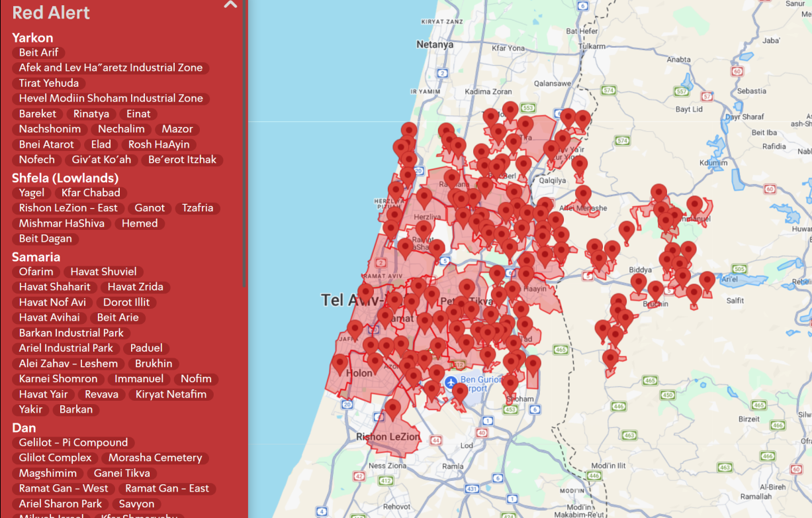Select the Elad tag
812x518 pixels.
[101, 144]
